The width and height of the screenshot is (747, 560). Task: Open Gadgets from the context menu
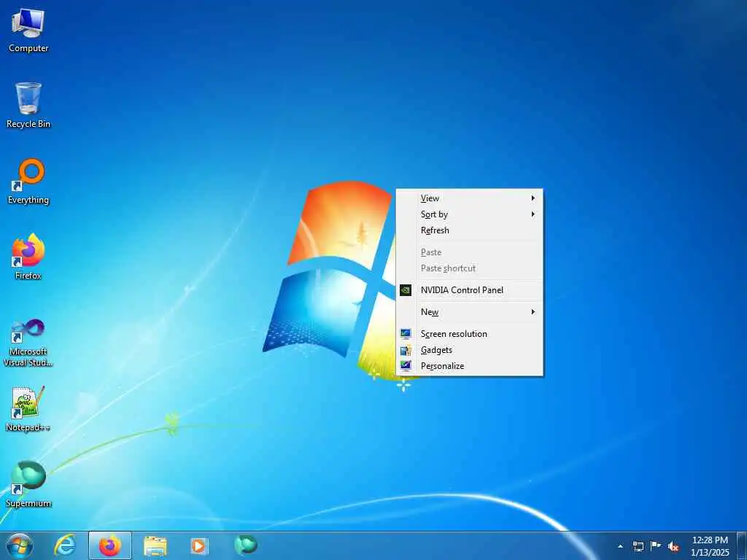tap(469, 350)
